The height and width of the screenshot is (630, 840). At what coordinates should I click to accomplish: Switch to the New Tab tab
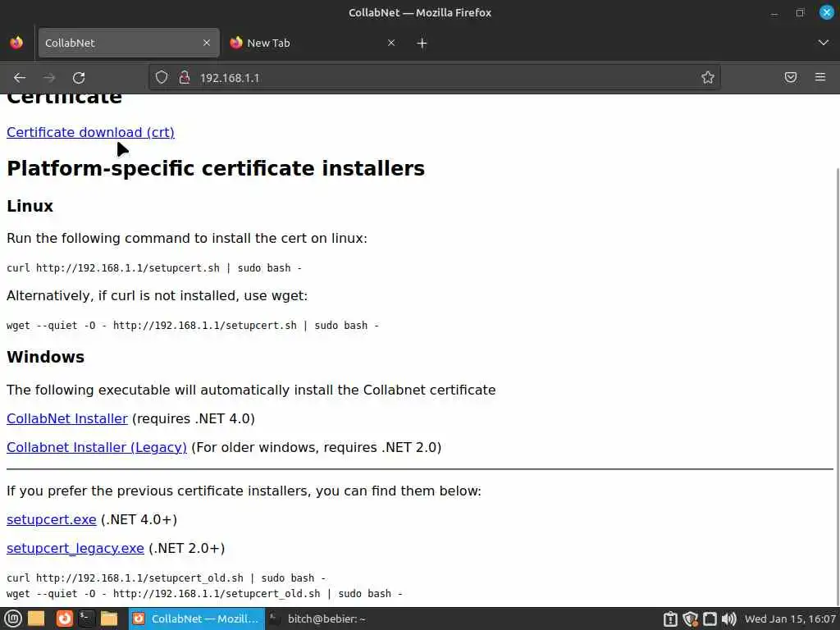[x=313, y=43]
